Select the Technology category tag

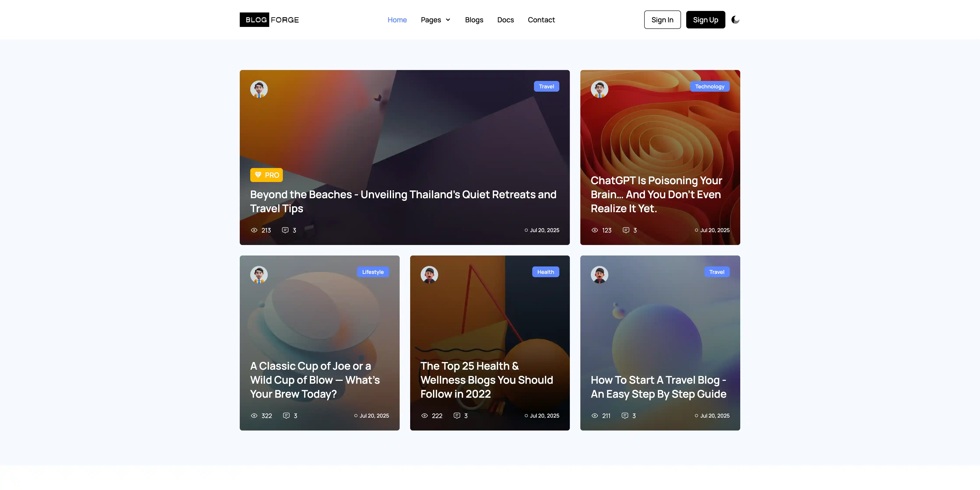(x=709, y=86)
